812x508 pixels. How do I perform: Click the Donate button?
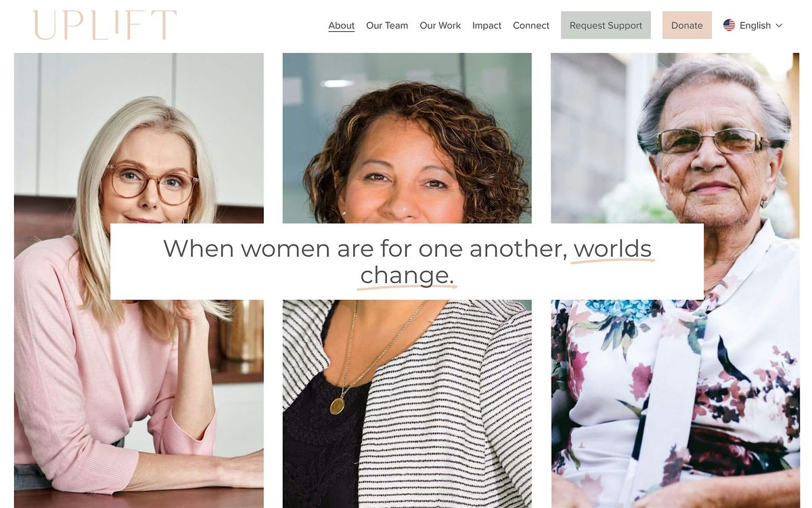pyautogui.click(x=687, y=25)
